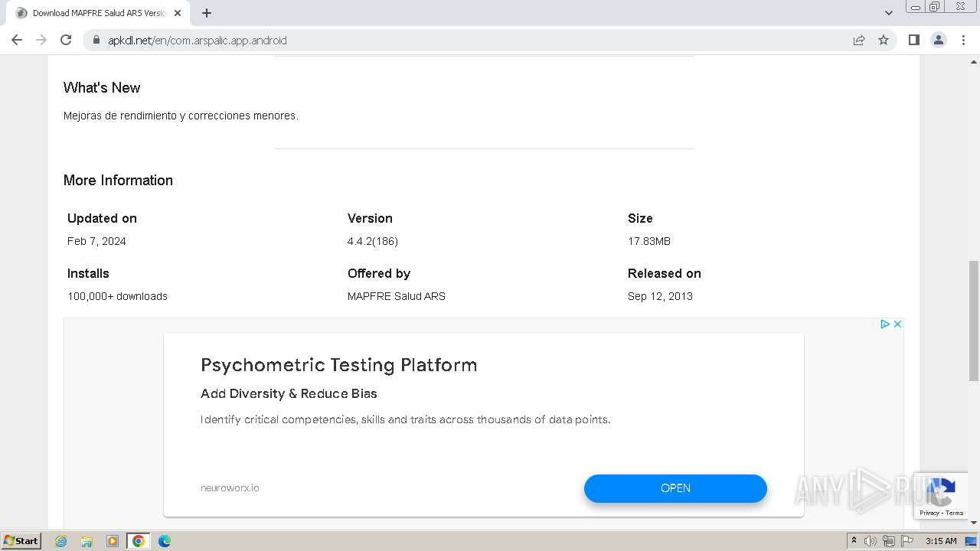Click the OPEN button in the ad
The width and height of the screenshot is (980, 551).
click(675, 488)
